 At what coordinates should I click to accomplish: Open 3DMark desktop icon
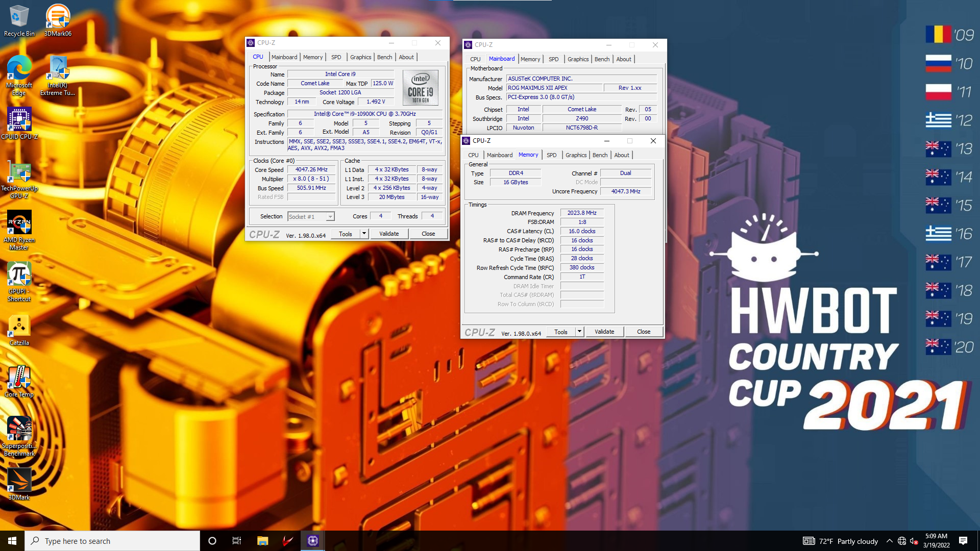(19, 484)
